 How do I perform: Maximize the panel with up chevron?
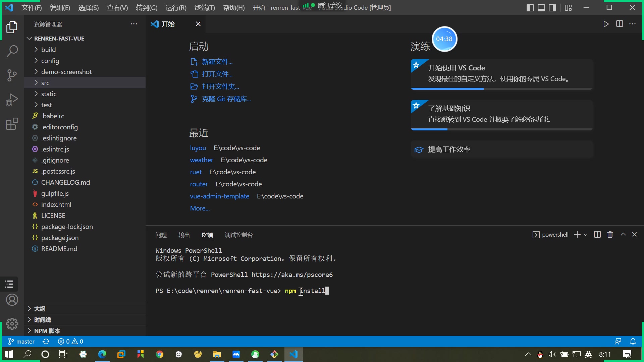coord(623,235)
